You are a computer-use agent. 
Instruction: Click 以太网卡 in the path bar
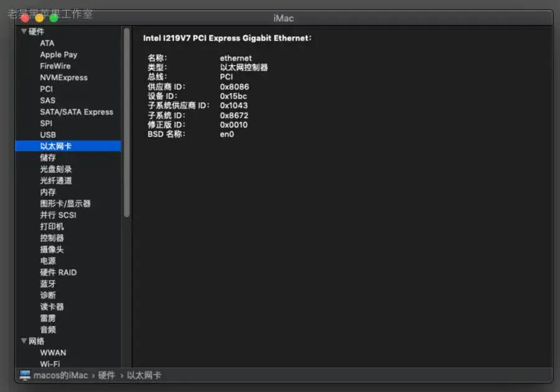click(144, 375)
